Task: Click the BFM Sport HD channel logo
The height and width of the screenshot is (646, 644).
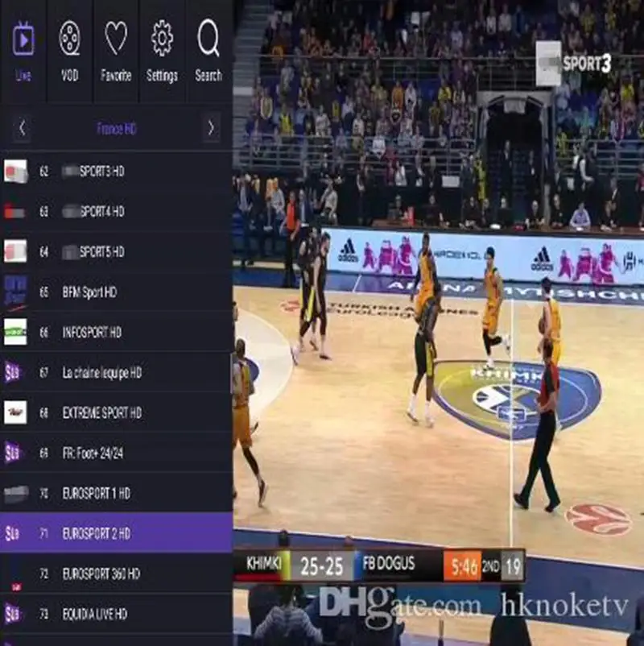Action: (x=15, y=292)
